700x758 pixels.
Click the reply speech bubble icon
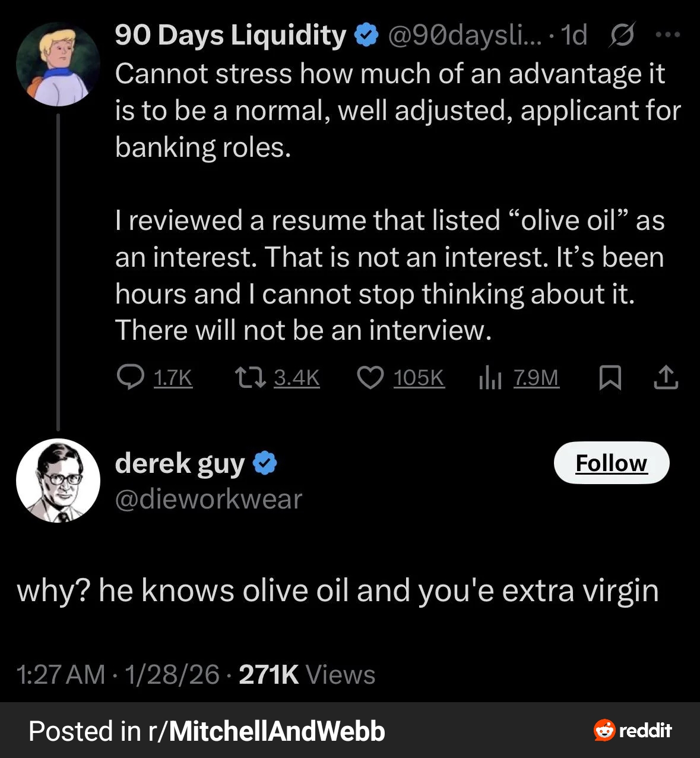tap(129, 377)
